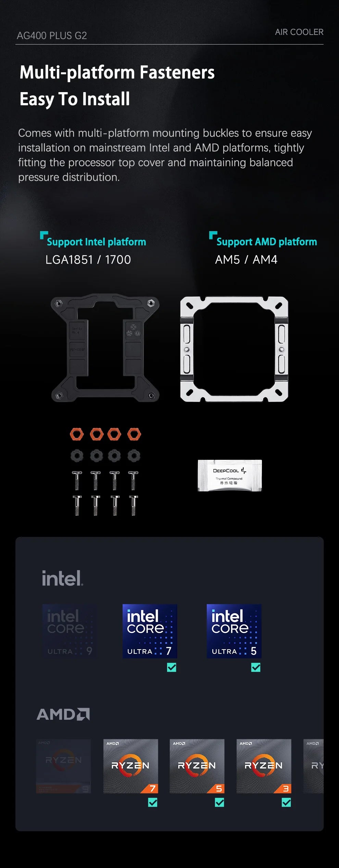Click the black Intel mounting bracket image

click(105, 348)
